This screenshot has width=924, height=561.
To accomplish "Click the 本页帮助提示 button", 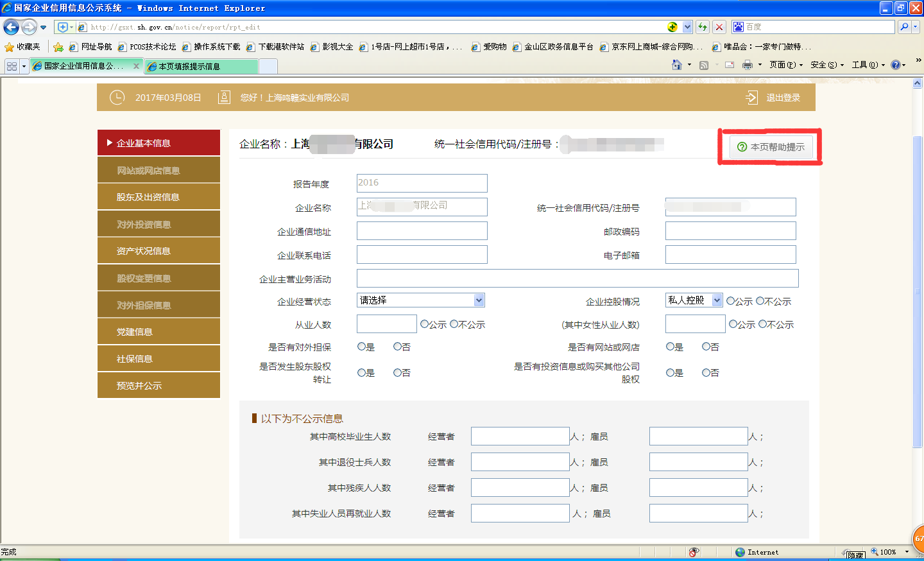I will (771, 147).
